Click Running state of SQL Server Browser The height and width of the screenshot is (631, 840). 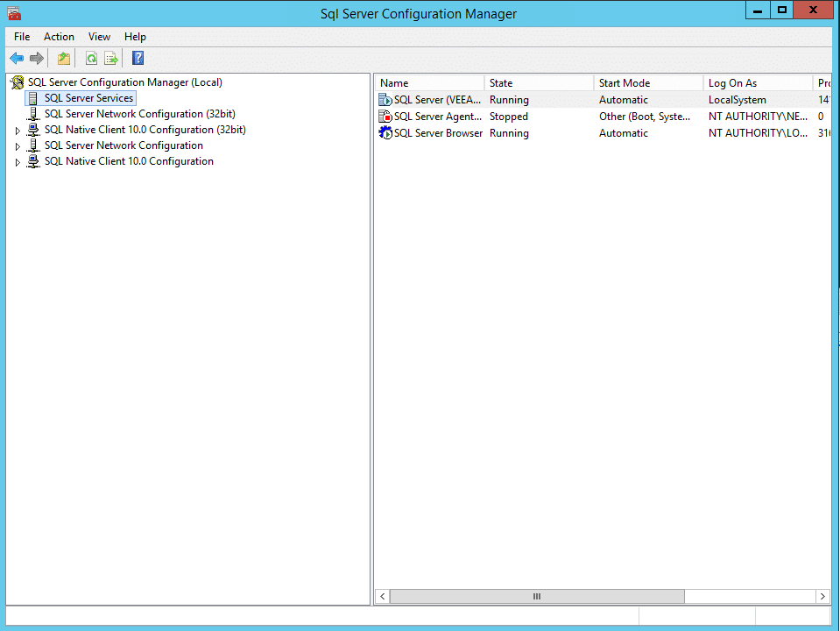509,133
